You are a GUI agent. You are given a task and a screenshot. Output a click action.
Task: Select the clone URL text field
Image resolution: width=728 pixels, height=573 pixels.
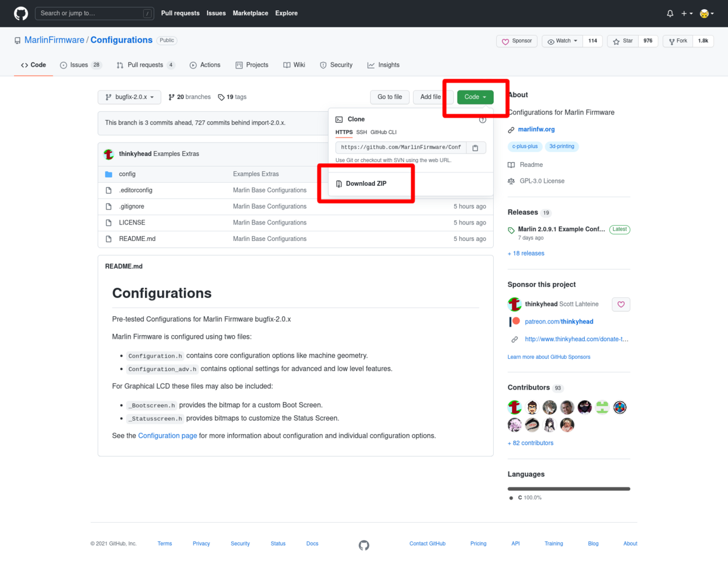tap(400, 147)
